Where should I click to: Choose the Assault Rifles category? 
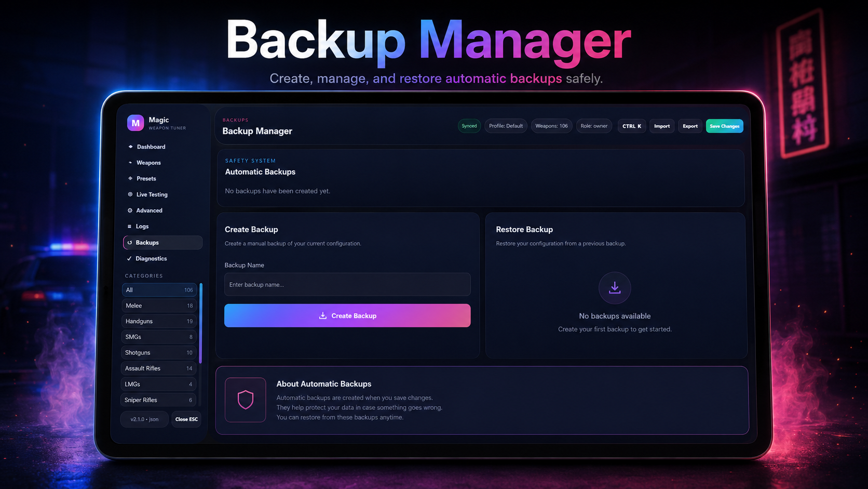click(158, 368)
